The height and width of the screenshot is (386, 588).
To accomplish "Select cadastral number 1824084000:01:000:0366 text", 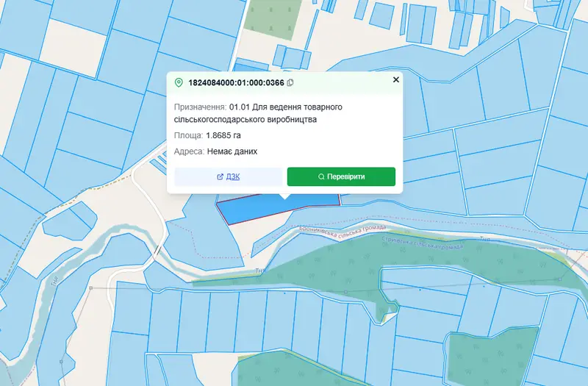I will (x=236, y=82).
